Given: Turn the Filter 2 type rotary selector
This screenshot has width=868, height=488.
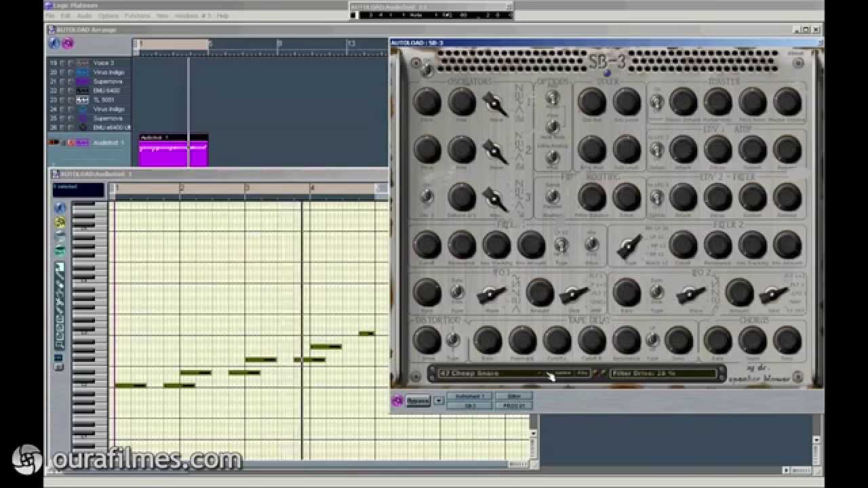Looking at the screenshot, I should pos(630,246).
